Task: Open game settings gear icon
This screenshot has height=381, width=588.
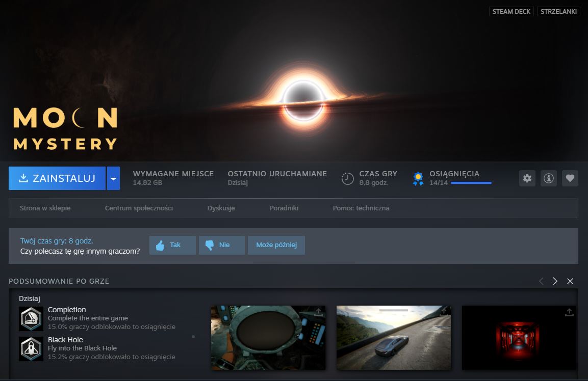Action: (x=527, y=178)
